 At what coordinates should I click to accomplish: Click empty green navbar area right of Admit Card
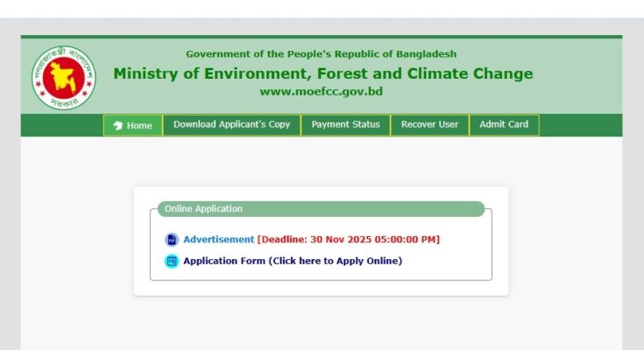(578, 125)
